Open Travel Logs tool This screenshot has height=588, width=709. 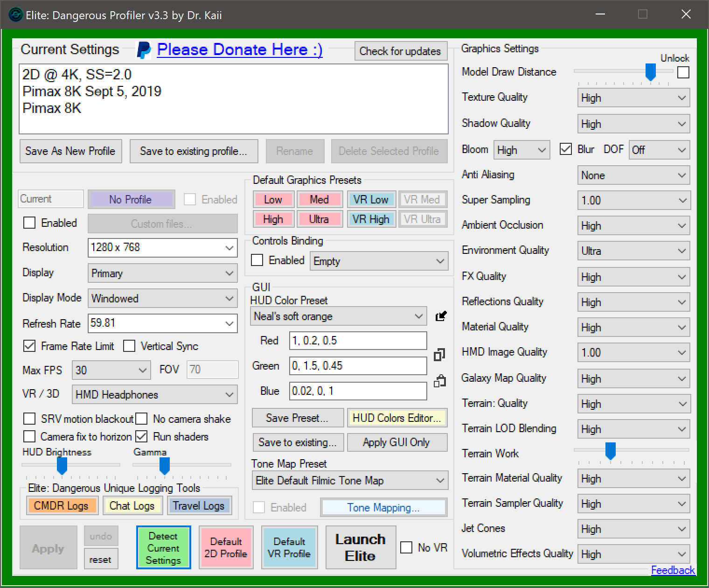tap(199, 505)
